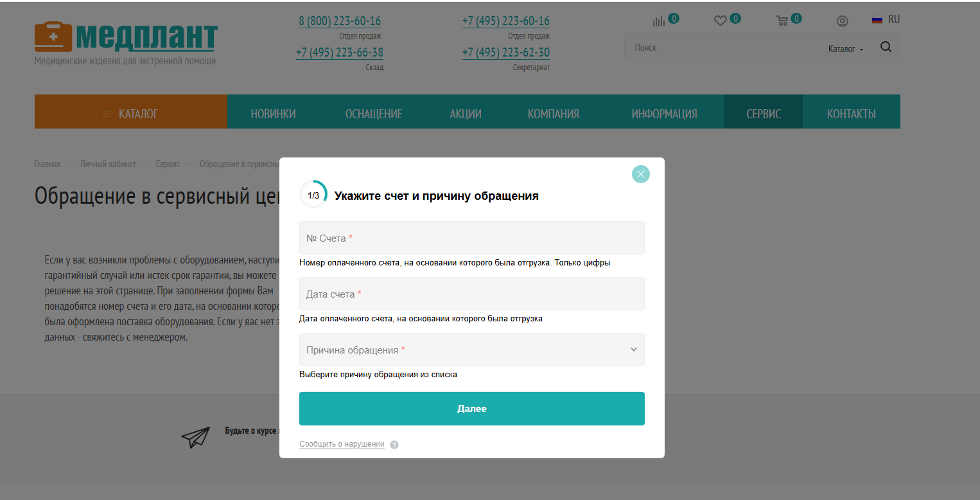Click the search magnifier icon
This screenshot has width=980, height=500.
pyautogui.click(x=886, y=47)
